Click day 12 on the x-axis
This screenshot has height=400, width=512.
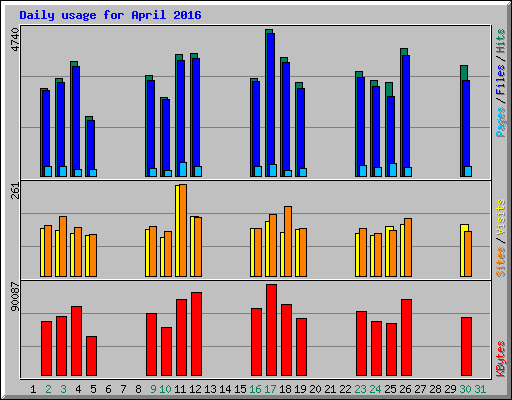coord(195,389)
